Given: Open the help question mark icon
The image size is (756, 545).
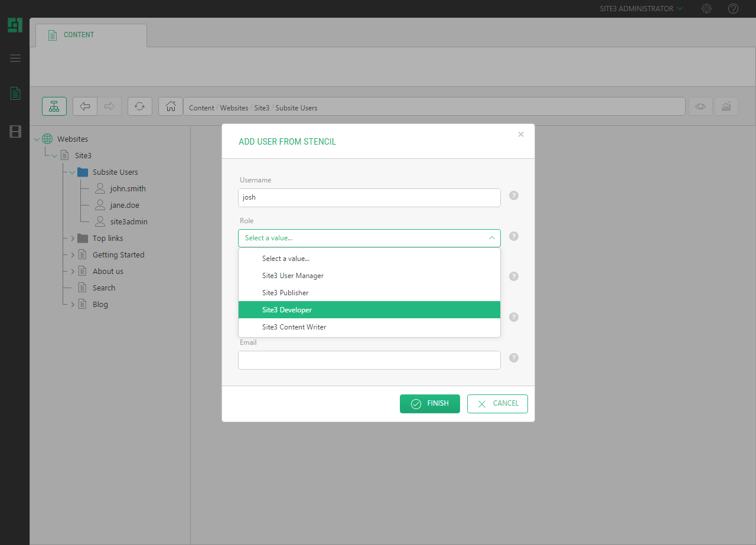Looking at the screenshot, I should click(733, 9).
